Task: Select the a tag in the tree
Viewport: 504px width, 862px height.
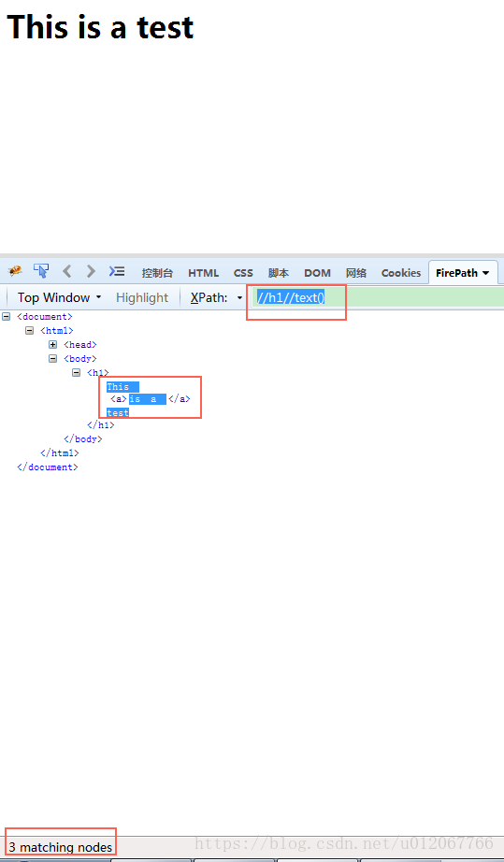Action: click(119, 399)
